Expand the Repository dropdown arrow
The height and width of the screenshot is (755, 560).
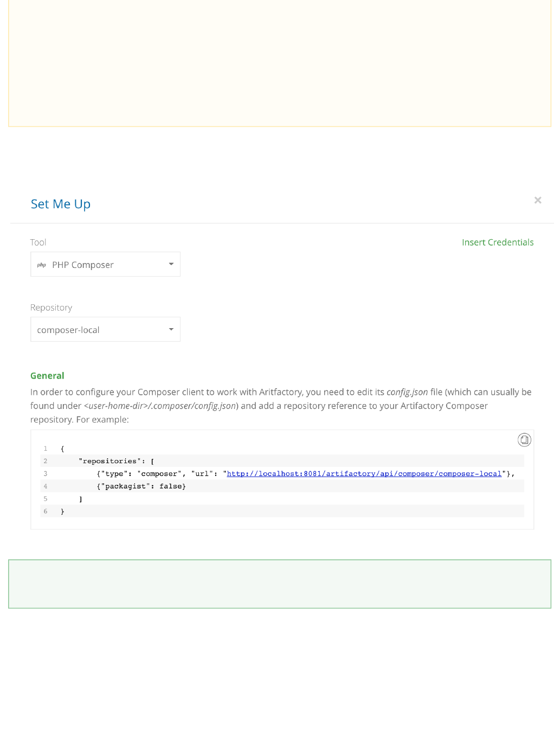(171, 329)
